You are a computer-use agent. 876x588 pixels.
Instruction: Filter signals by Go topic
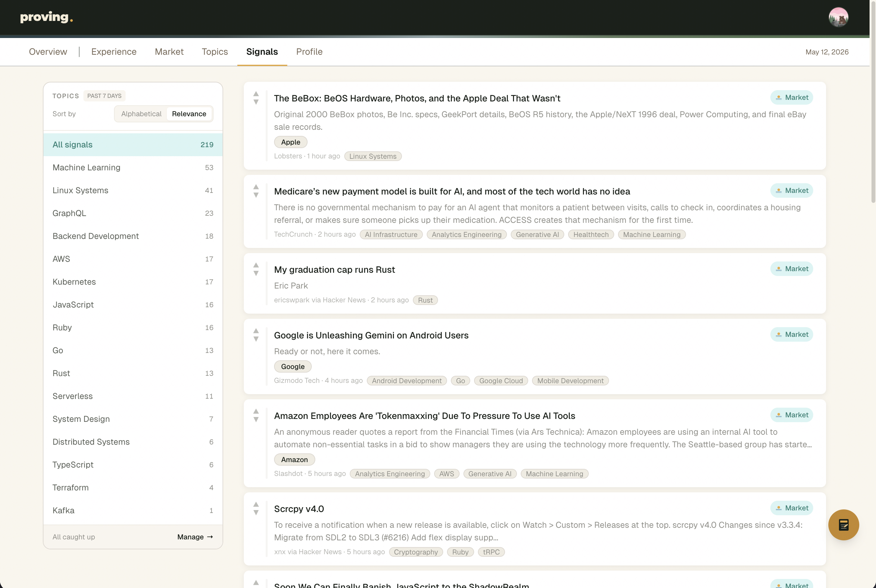(x=133, y=351)
